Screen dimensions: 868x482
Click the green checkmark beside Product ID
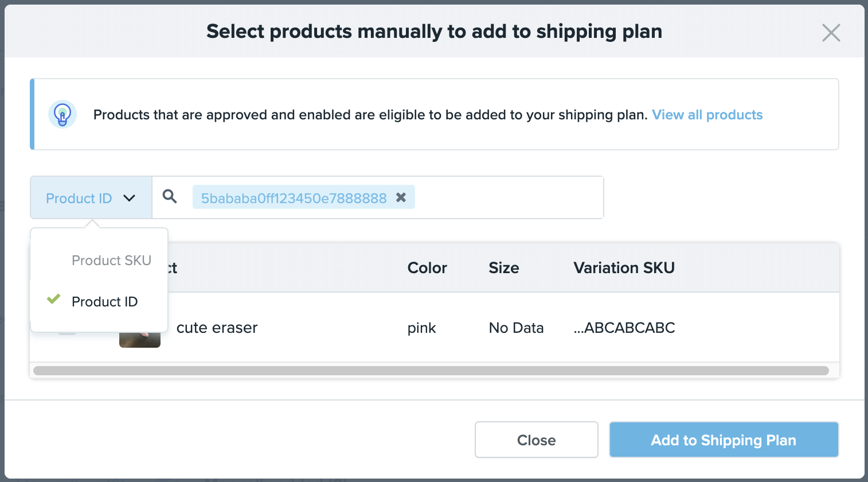pos(53,299)
